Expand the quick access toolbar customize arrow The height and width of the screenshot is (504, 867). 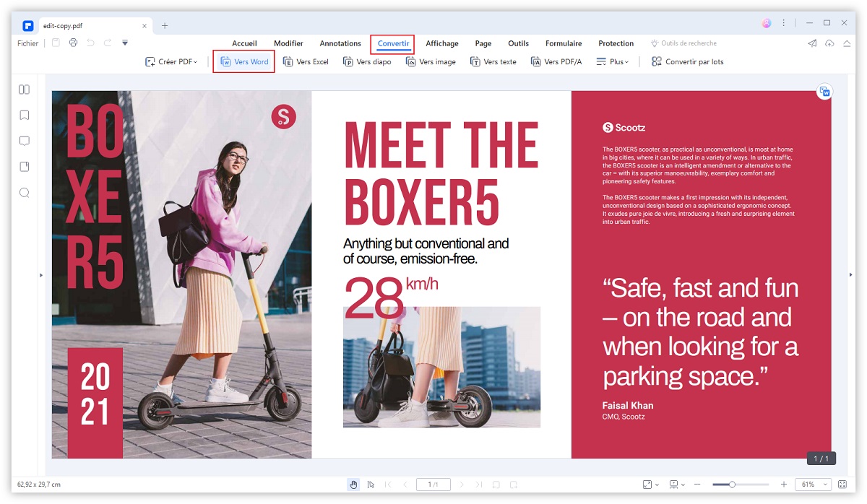click(125, 43)
